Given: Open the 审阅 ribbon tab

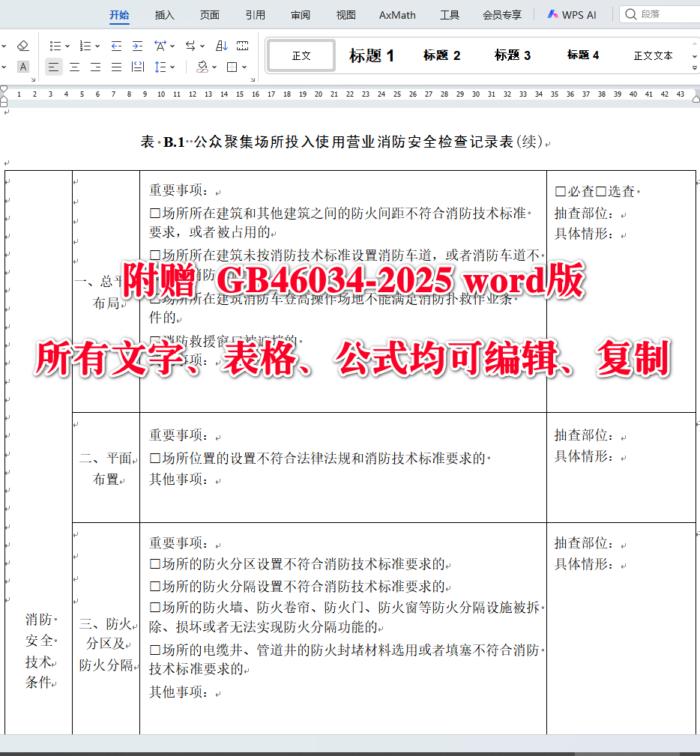Looking at the screenshot, I should pyautogui.click(x=300, y=14).
